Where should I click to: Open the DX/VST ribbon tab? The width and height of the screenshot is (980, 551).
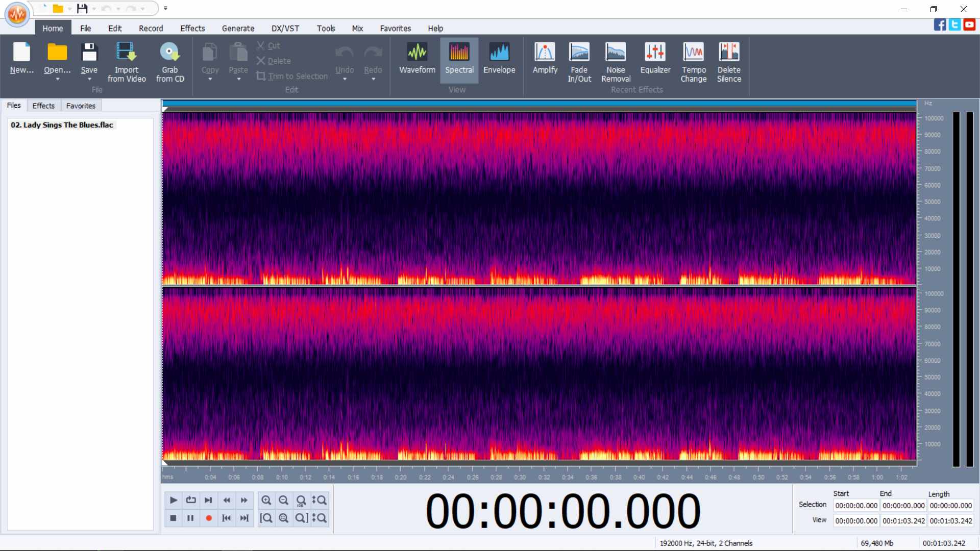(x=285, y=29)
